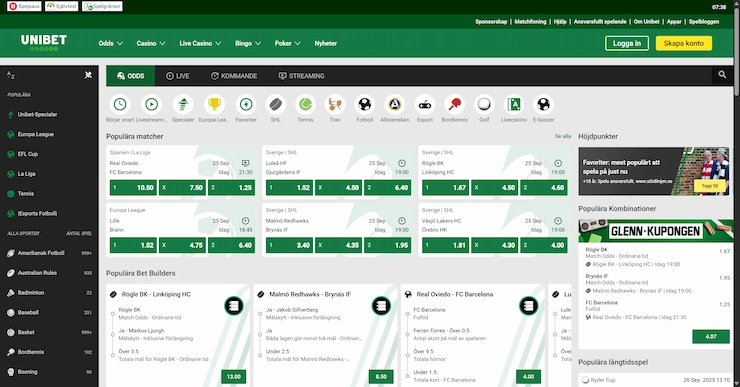Open the Specialer category icon
Image resolution: width=740 pixels, height=387 pixels.
click(x=183, y=104)
